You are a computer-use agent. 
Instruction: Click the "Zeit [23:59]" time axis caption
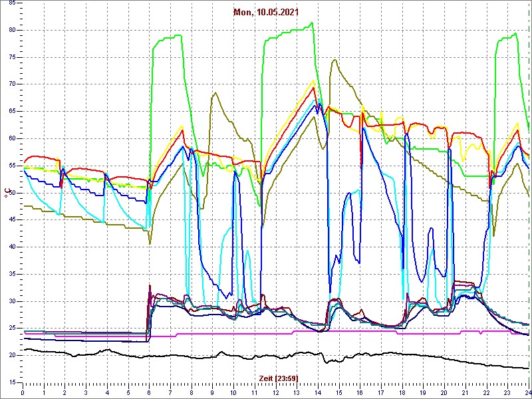(x=279, y=378)
